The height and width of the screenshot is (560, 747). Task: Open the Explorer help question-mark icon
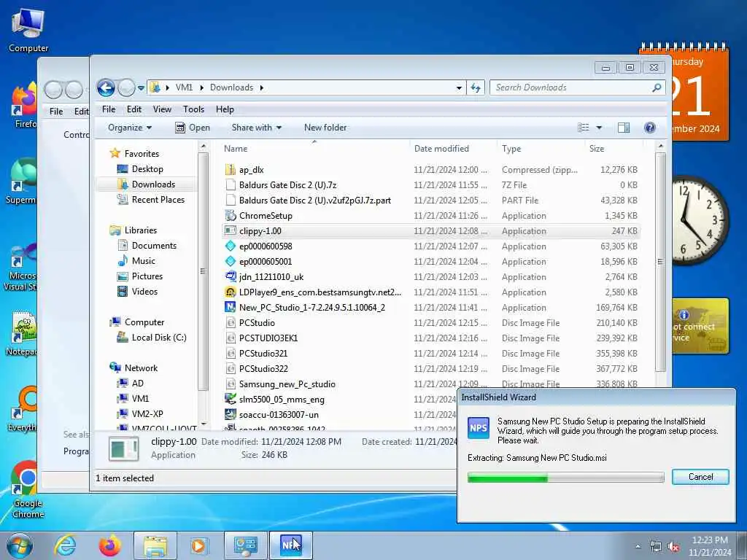point(649,128)
